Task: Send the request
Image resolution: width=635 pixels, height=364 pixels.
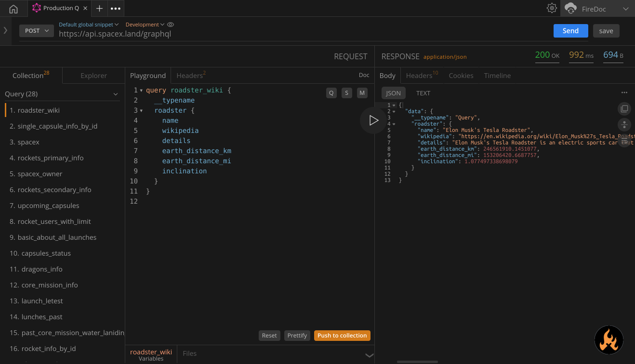Action: point(570,31)
